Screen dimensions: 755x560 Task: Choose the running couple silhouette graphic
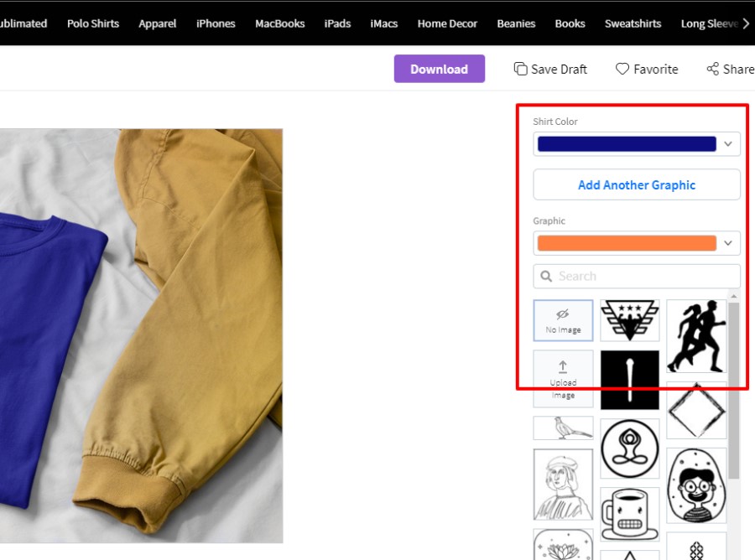[696, 336]
